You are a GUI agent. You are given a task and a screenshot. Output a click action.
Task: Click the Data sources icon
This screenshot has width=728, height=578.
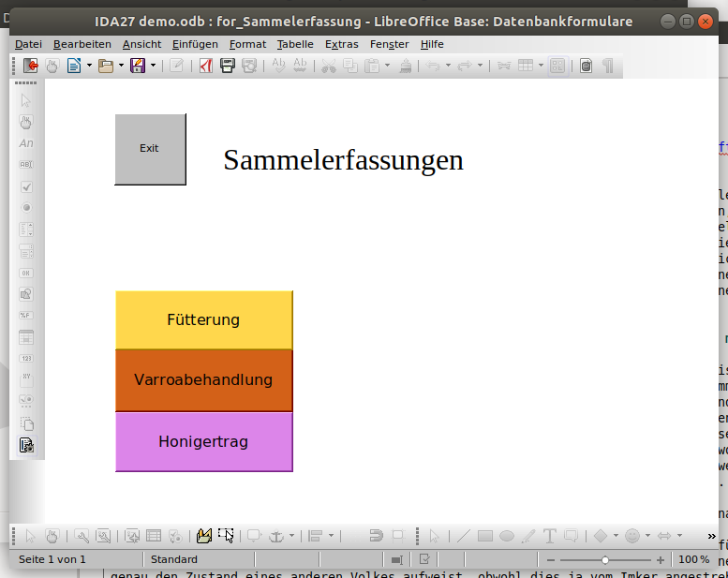(x=587, y=66)
